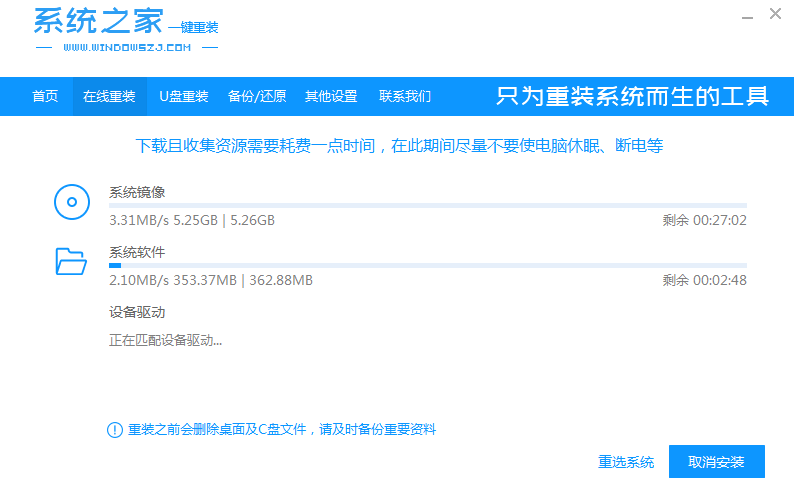
Task: Click the 剩余 00:27:02 remaining time
Action: [704, 220]
